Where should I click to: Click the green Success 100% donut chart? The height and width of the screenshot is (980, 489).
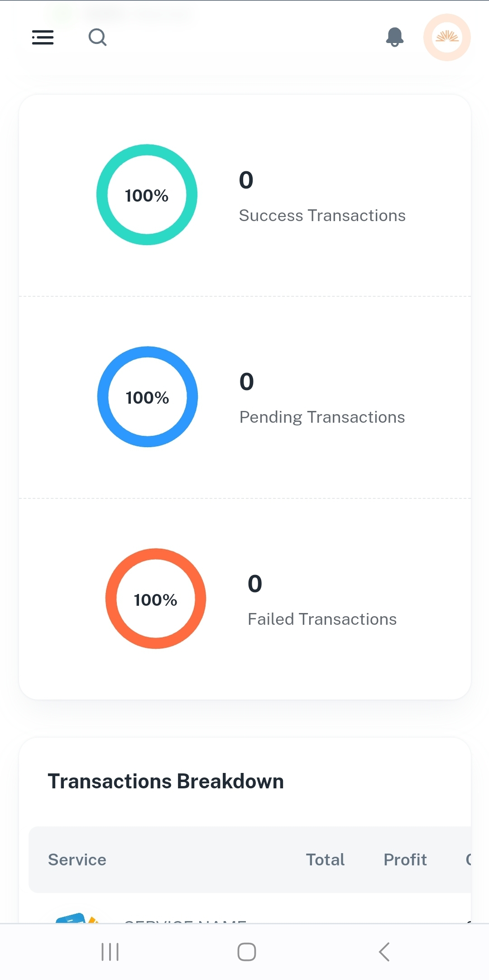(x=147, y=195)
